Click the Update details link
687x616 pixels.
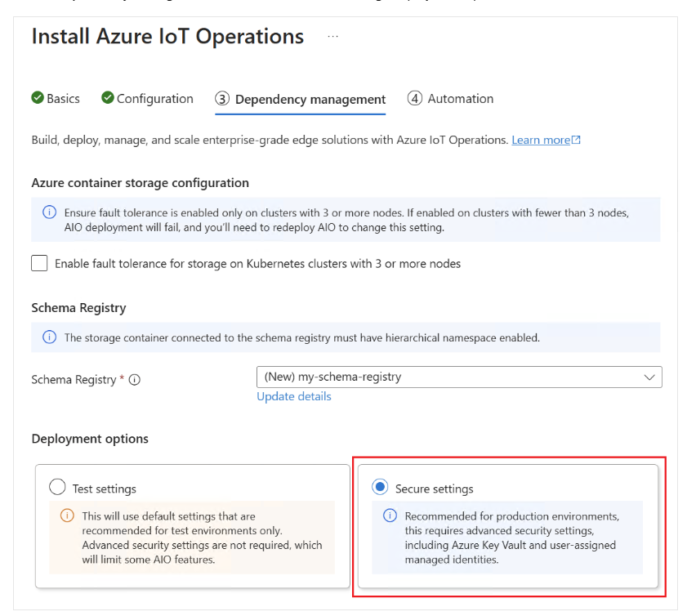(x=294, y=396)
